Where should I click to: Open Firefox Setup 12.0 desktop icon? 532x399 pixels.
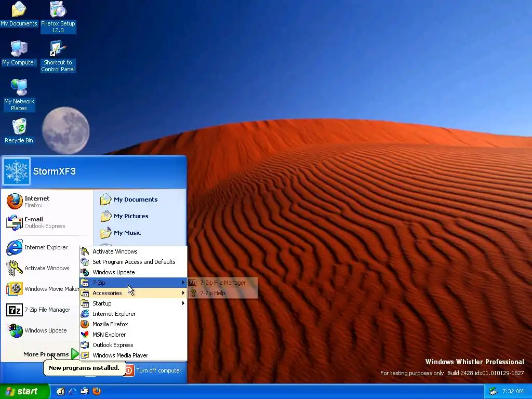pos(58,17)
